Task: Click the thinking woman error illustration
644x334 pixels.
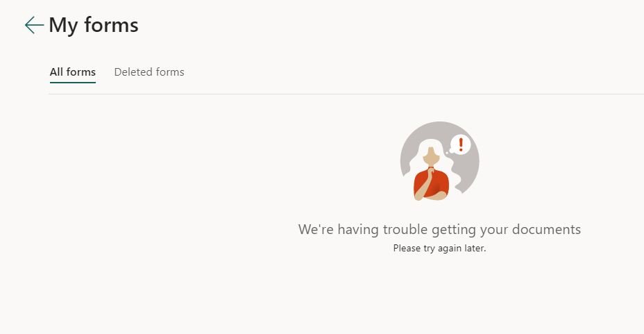Action: 439,161
